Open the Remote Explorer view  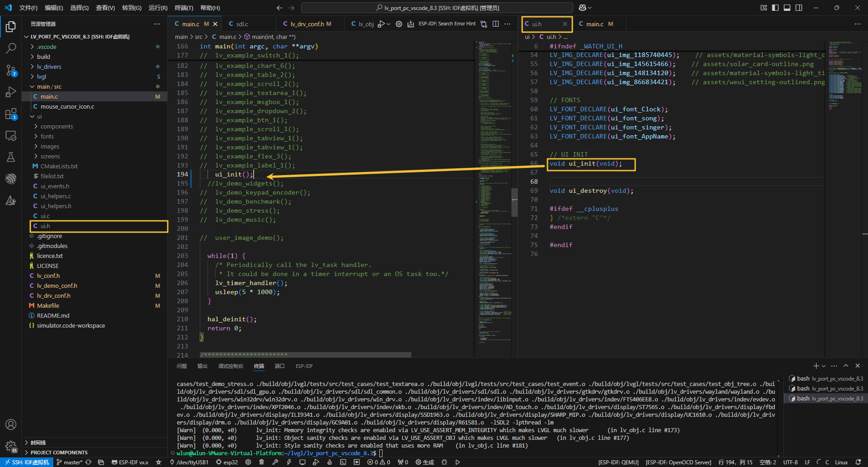(11, 136)
